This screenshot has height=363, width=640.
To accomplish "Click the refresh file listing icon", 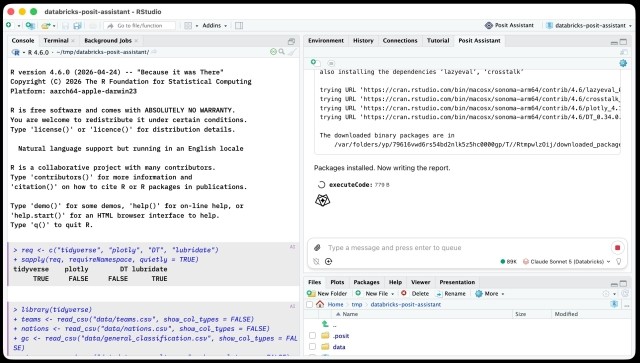I will coord(624,294).
